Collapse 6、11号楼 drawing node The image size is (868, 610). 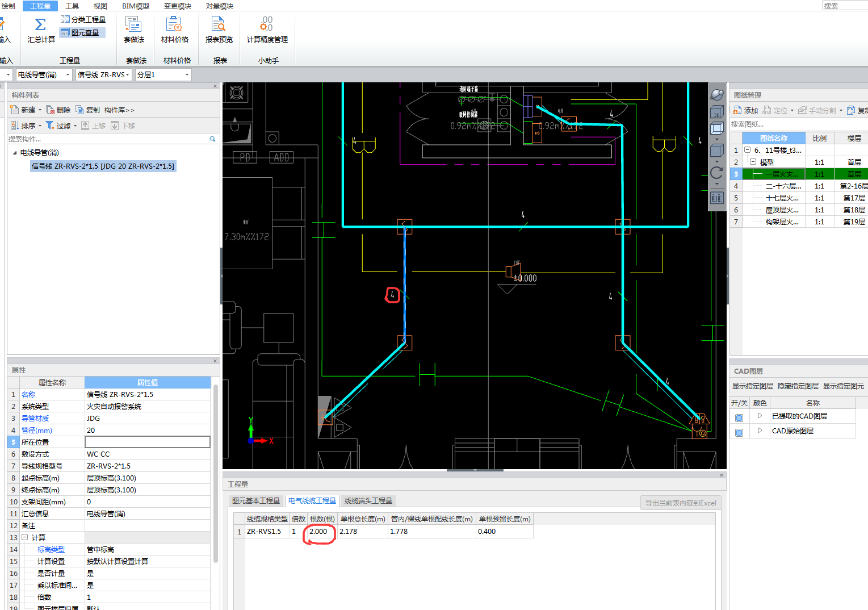pyautogui.click(x=747, y=150)
